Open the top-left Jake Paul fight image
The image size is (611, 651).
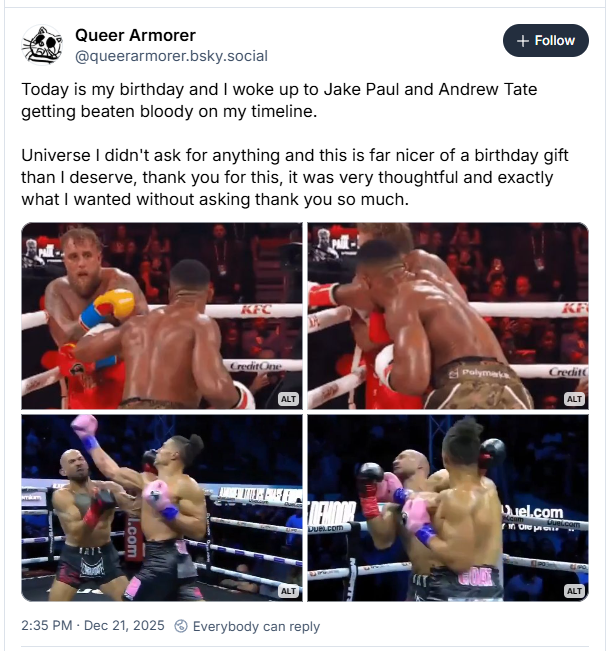click(x=162, y=316)
